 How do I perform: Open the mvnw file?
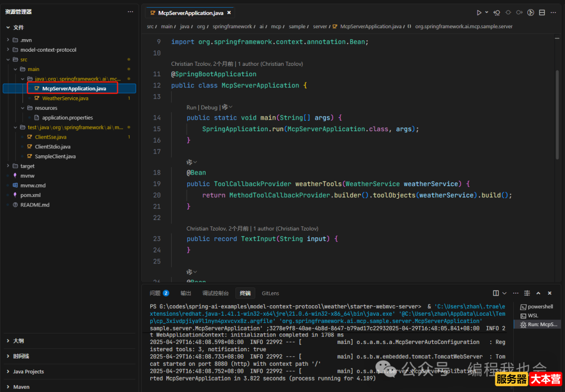point(27,176)
